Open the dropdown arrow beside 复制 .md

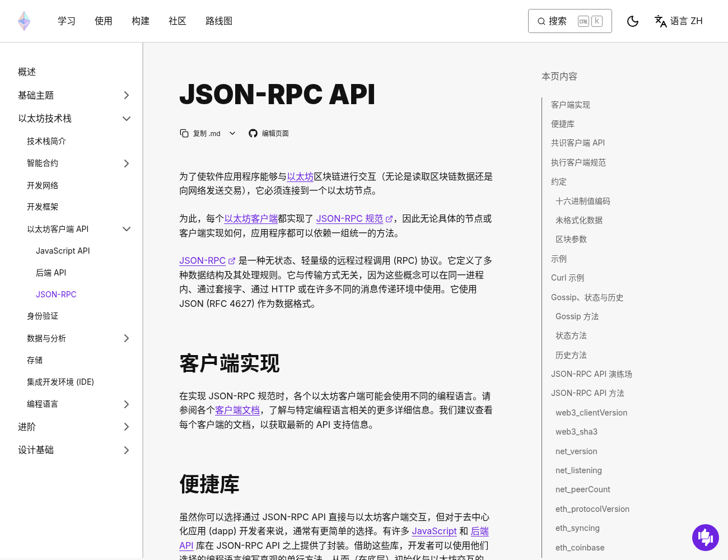pos(232,133)
